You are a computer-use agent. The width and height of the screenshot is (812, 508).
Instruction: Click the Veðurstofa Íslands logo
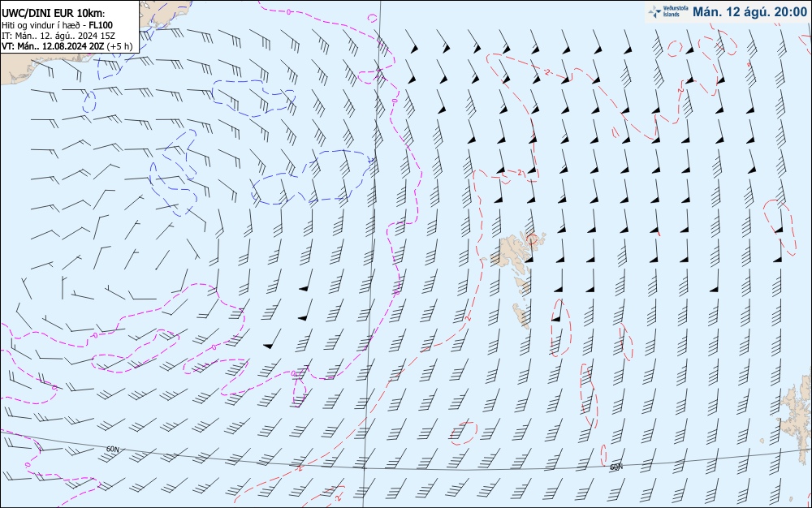pos(668,11)
